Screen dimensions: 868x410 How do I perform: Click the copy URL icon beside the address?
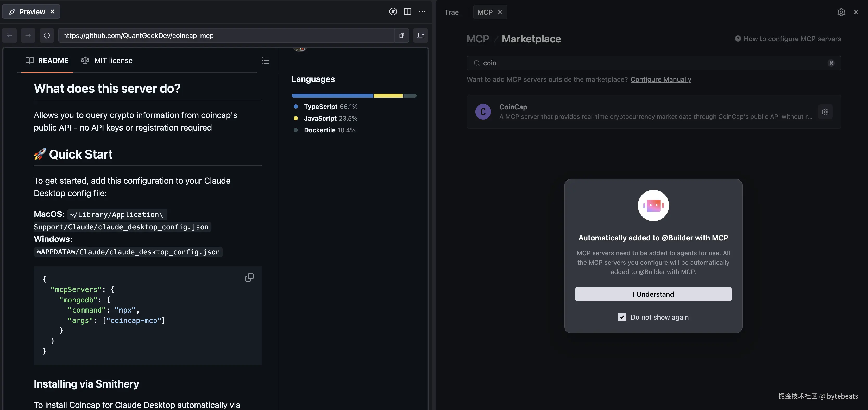pos(402,35)
